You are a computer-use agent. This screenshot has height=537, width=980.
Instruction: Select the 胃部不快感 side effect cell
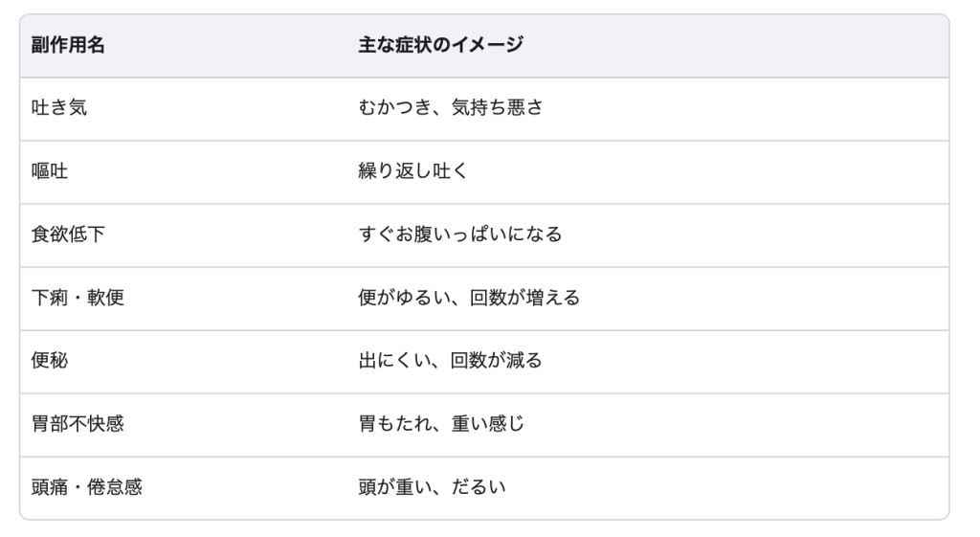tap(78, 425)
